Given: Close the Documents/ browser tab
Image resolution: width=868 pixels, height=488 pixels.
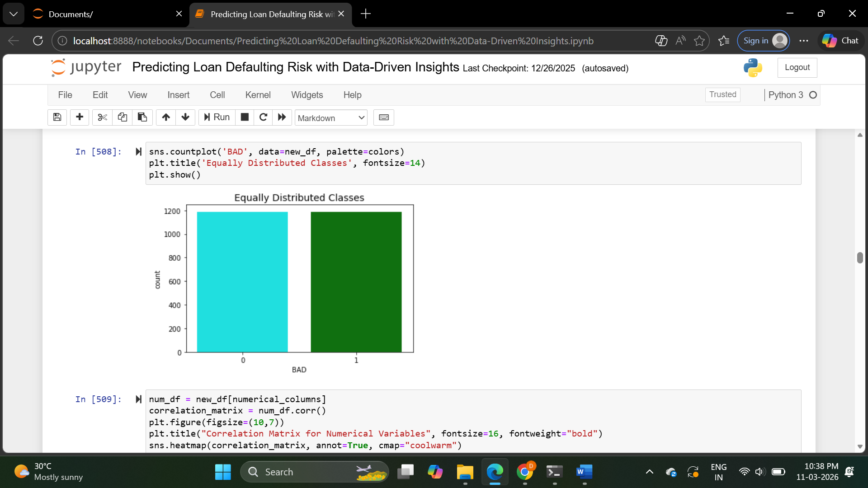Looking at the screenshot, I should pyautogui.click(x=179, y=14).
